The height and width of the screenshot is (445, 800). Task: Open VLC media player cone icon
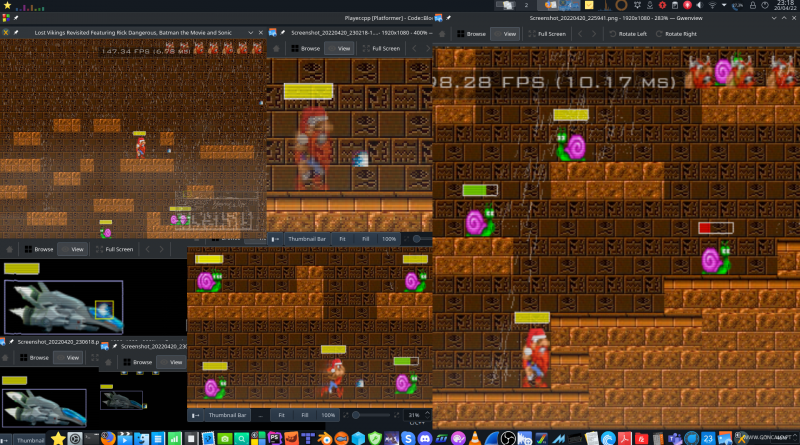click(x=474, y=438)
